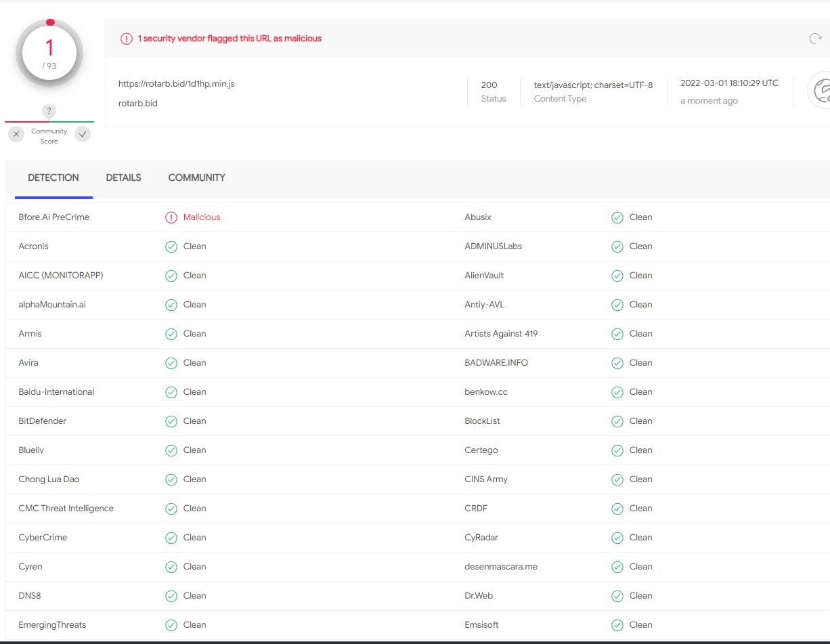Select the Baidu-International vendor name

56,392
